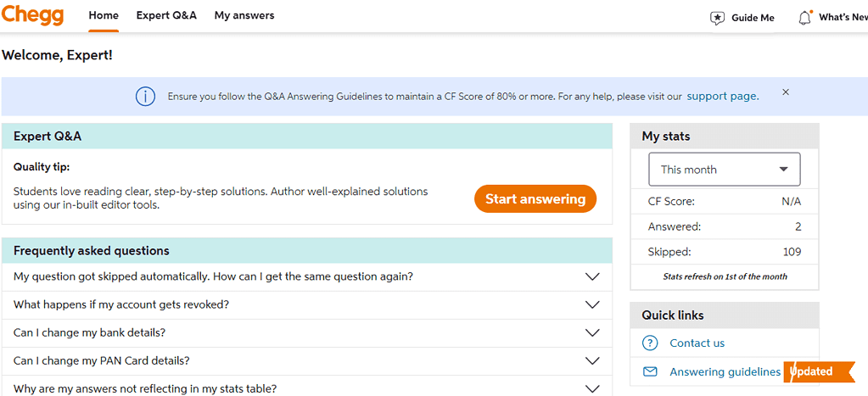Expand the PAN Card details FAQ

(306, 361)
